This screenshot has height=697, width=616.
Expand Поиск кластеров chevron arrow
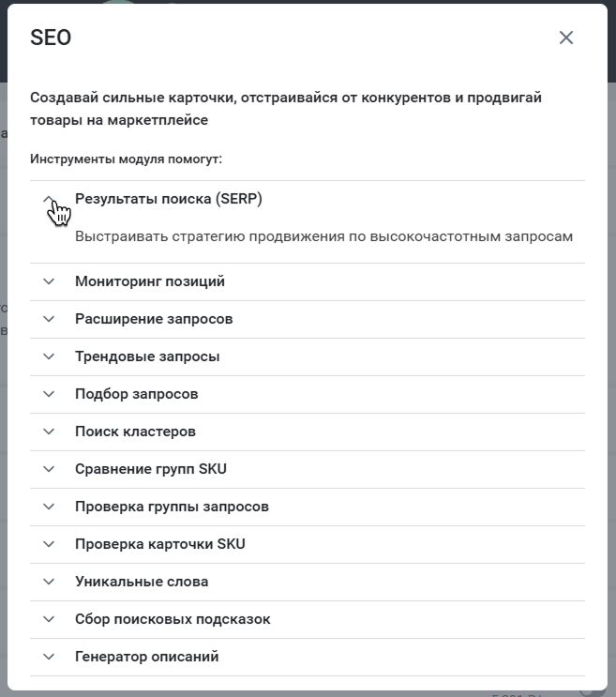[49, 432]
